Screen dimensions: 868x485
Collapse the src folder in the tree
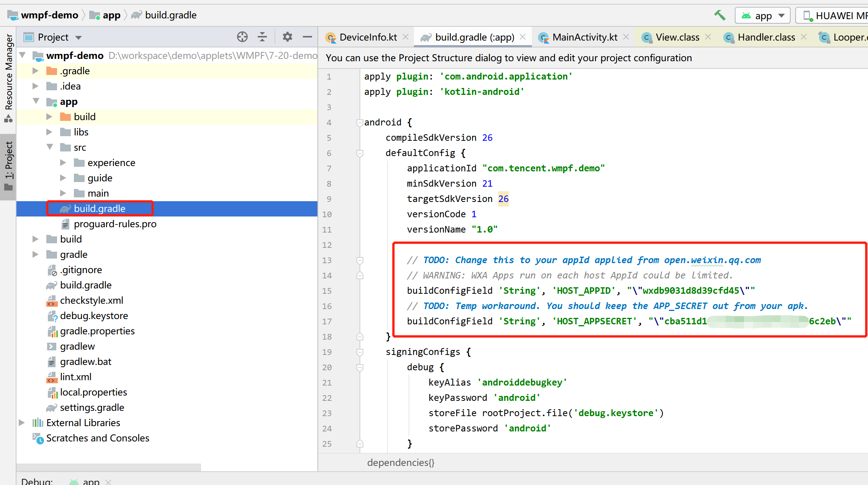49,147
